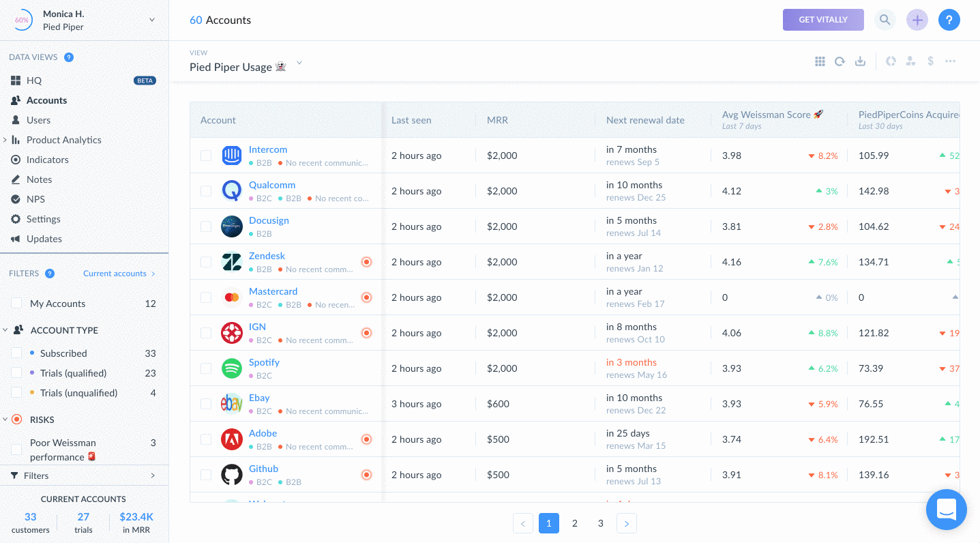
Task: Click the person toolbar icon
Action: click(x=910, y=61)
